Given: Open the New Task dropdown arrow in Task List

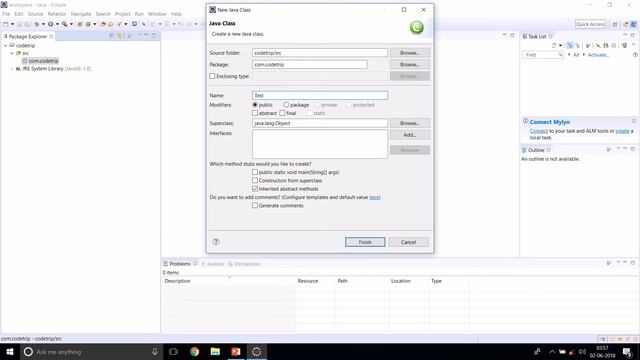Looking at the screenshot, I should click(x=560, y=45).
